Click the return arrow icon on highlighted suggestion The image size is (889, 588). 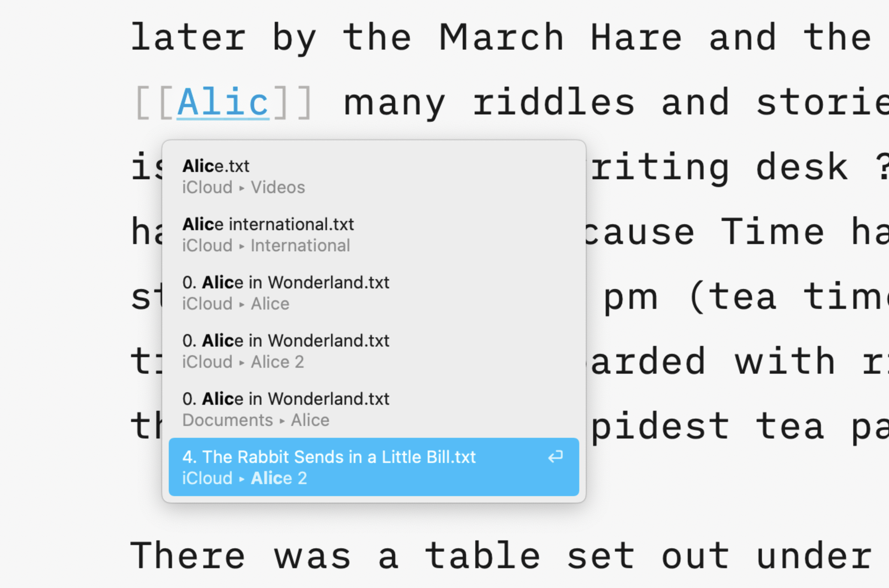(x=555, y=457)
